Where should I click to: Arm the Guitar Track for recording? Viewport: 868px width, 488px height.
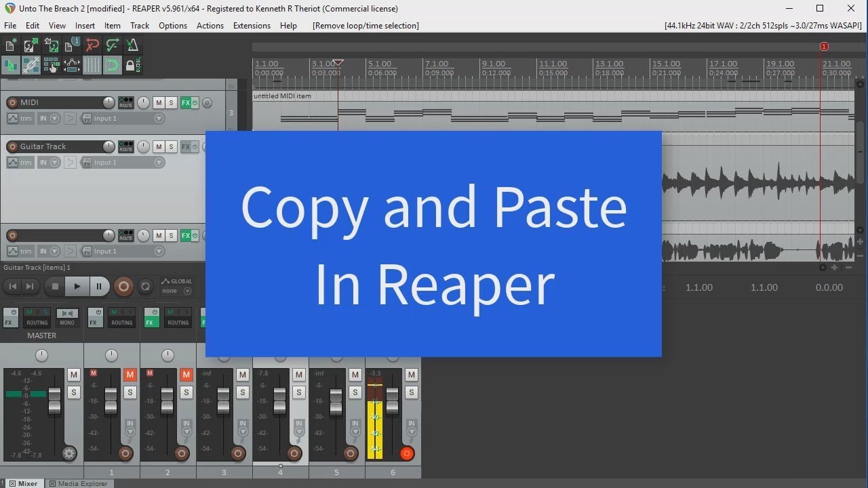pos(12,146)
